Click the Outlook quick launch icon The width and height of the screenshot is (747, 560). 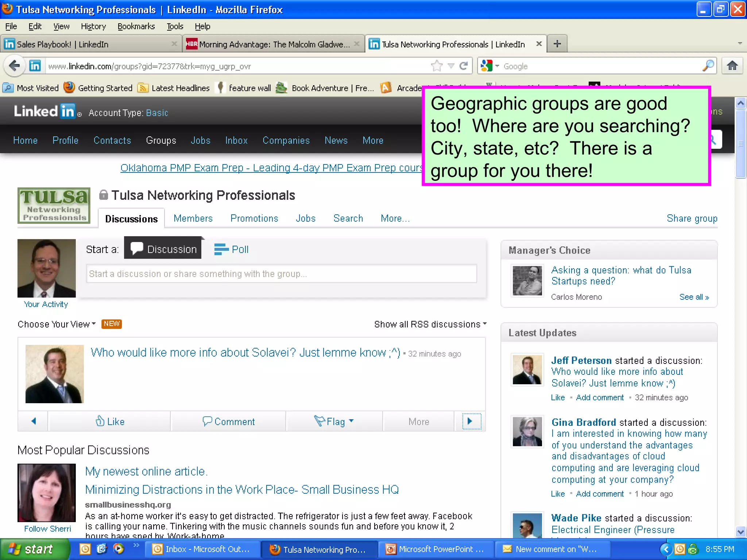[85, 549]
